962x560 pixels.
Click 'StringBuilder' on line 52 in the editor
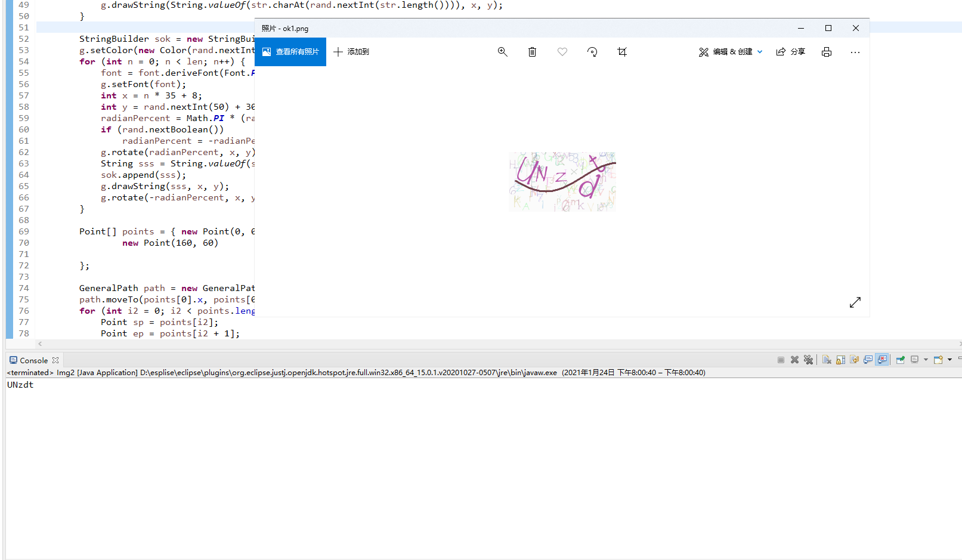pos(114,39)
